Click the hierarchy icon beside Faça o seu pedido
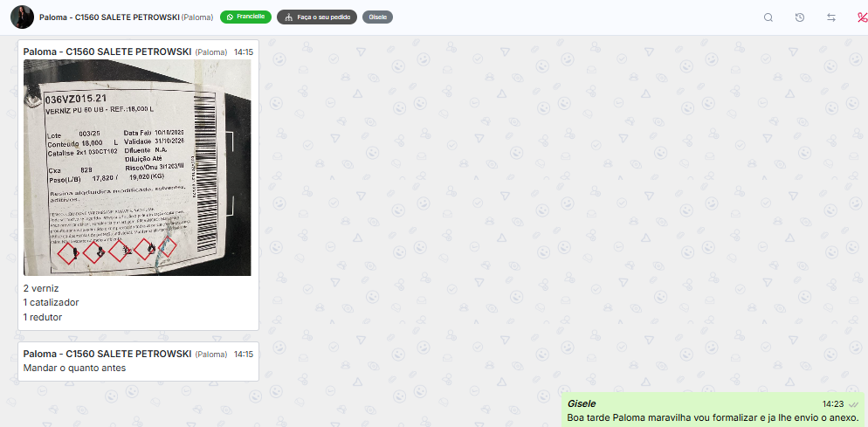Screen dimensions: 868x427 [288, 17]
